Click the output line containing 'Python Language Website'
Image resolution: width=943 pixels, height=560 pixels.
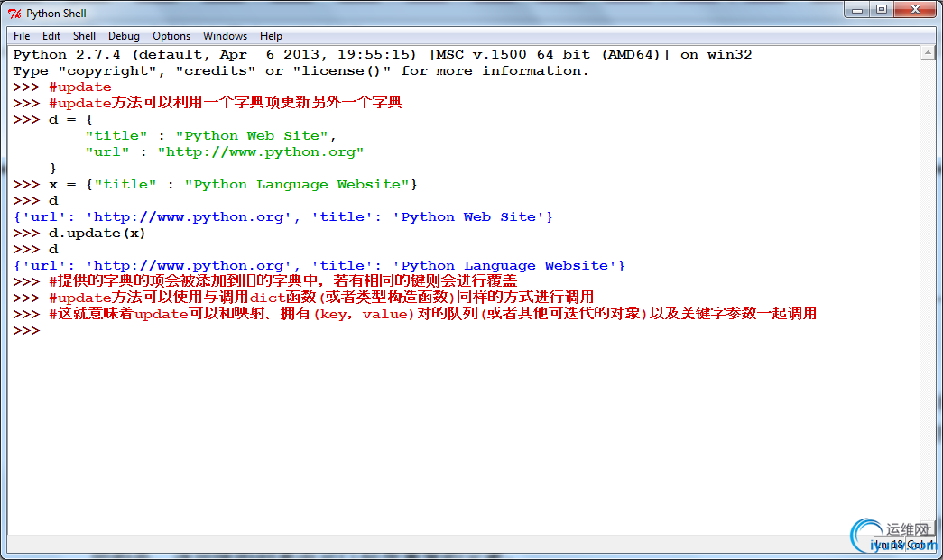[319, 266]
